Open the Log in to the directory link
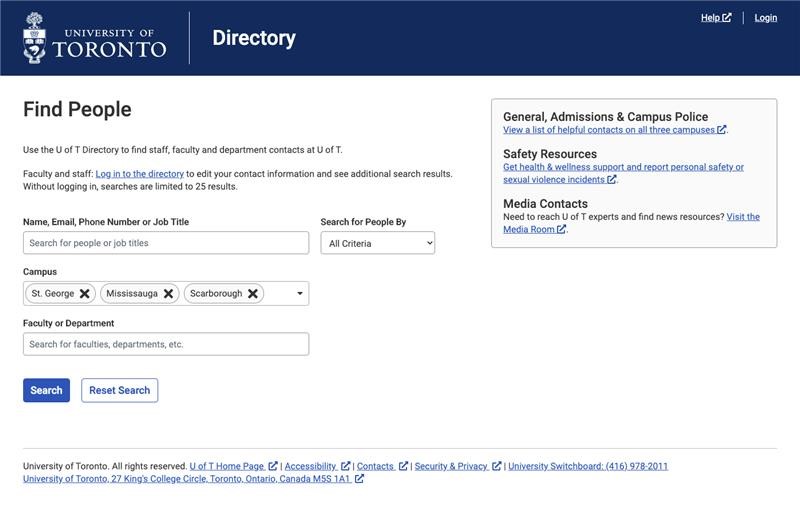 [x=139, y=174]
